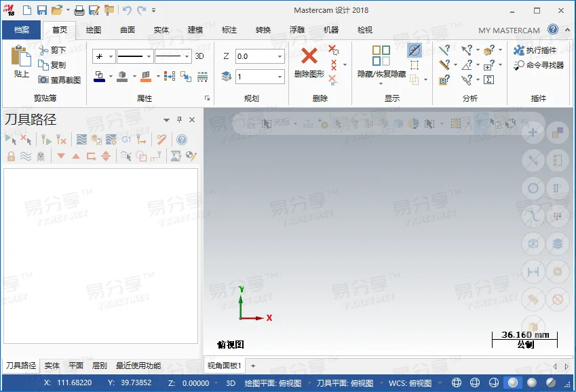Click the High feed machining icon
The image size is (576, 392).
click(x=141, y=140)
